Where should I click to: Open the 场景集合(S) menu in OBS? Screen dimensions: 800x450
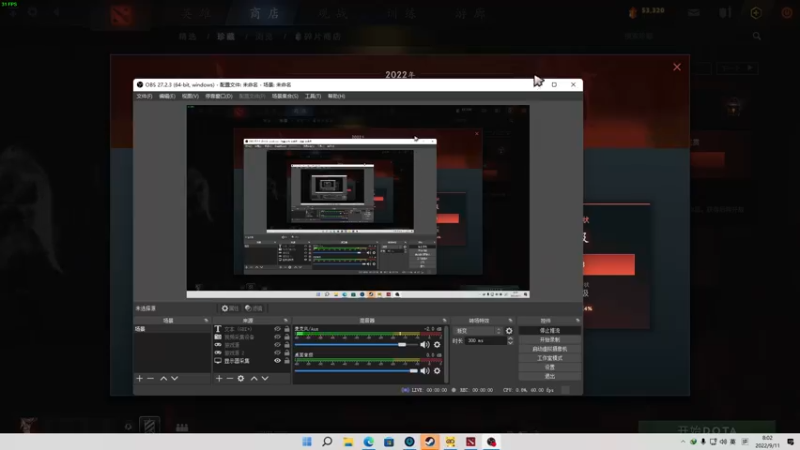[285, 96]
